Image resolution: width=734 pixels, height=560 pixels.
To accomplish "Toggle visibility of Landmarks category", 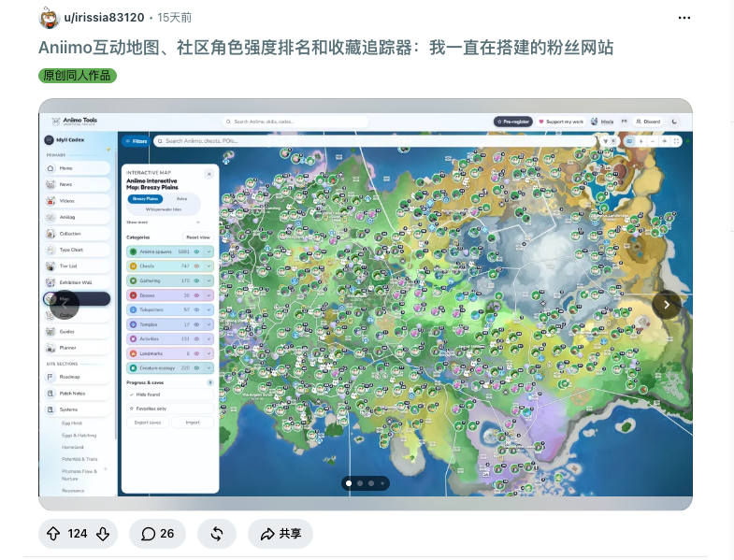I will [197, 353].
